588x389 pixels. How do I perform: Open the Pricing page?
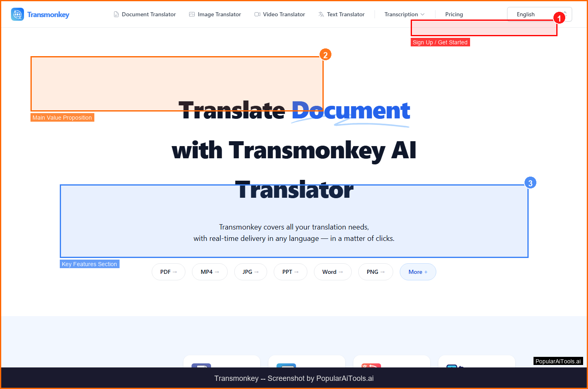[x=454, y=14]
